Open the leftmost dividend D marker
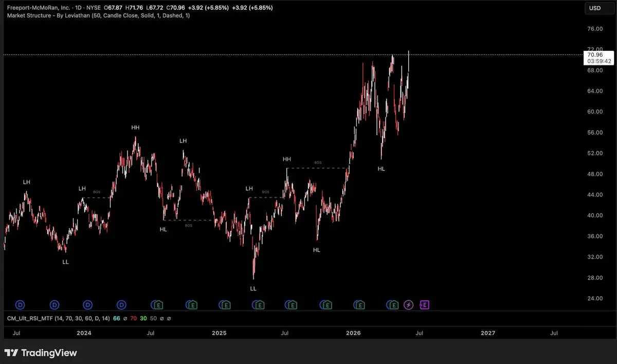This screenshot has width=617, height=364. [x=21, y=305]
